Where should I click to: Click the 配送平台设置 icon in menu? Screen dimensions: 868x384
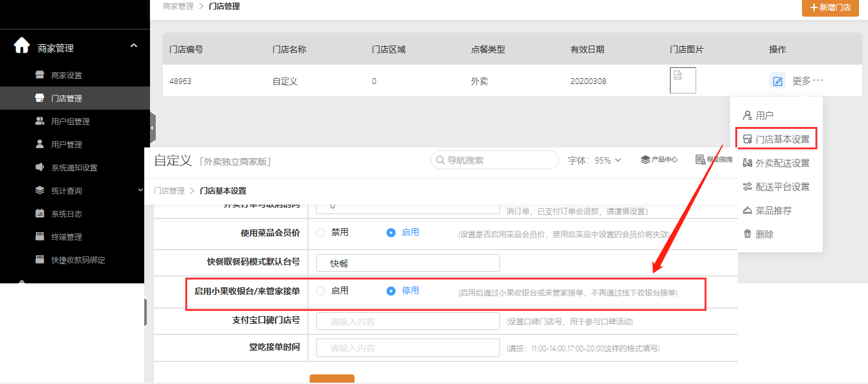click(x=747, y=187)
